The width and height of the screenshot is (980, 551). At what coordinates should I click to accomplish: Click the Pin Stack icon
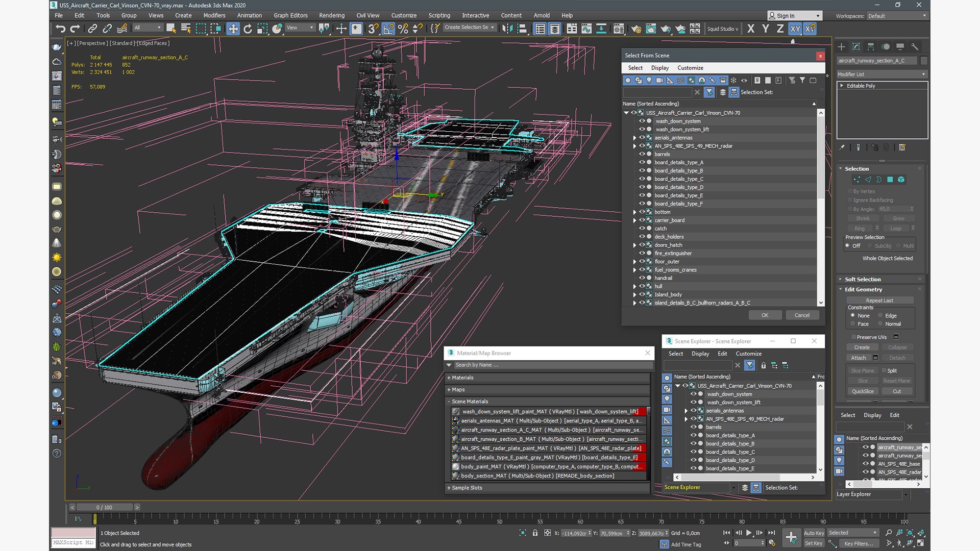coord(842,147)
